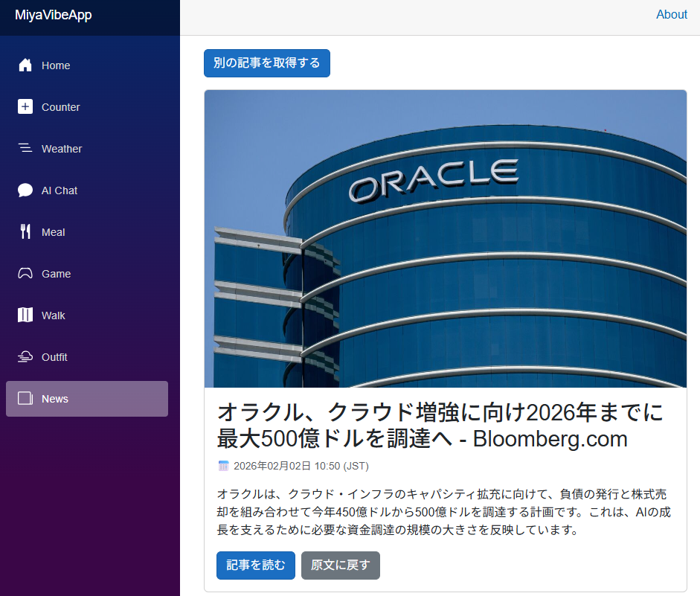Image resolution: width=700 pixels, height=596 pixels.
Task: Open the Walk page label
Action: (x=53, y=315)
